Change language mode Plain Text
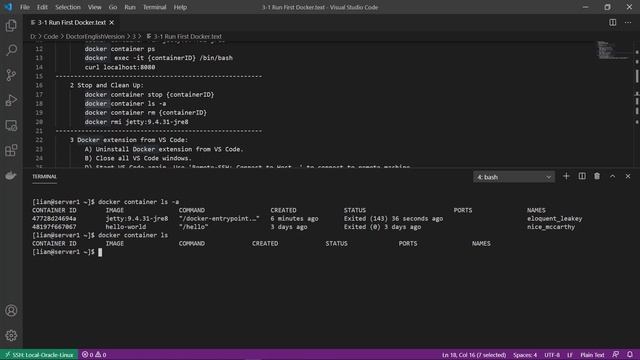This screenshot has height=360, width=640. (x=592, y=355)
